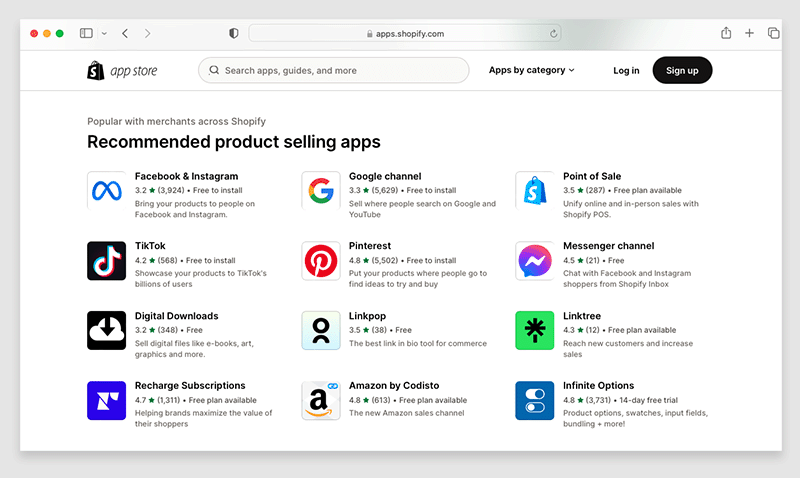Open the Amazon by Codisto app title
Viewport: 800px width, 478px height.
click(394, 386)
